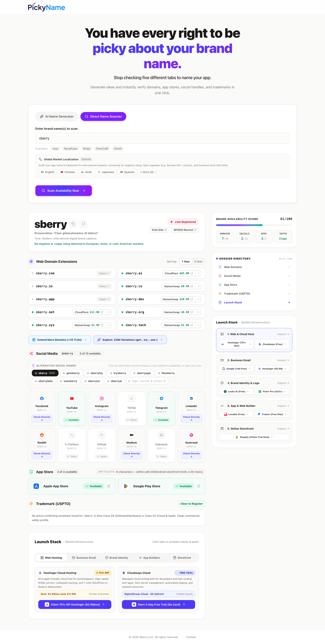Select the sberryhq alternative handle
This screenshot has height=644, width=325.
(x=95, y=373)
